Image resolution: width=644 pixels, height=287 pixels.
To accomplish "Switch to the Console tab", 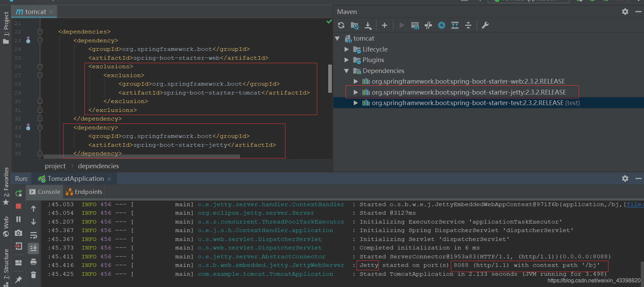I will [x=45, y=192].
